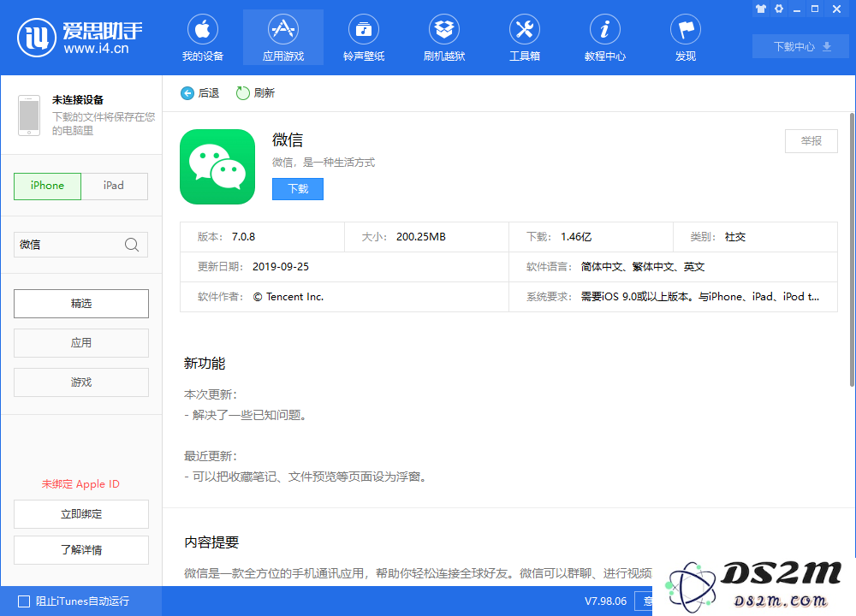Open the 发现 discover section
Viewport: 856px width, 616px height.
(x=686, y=38)
